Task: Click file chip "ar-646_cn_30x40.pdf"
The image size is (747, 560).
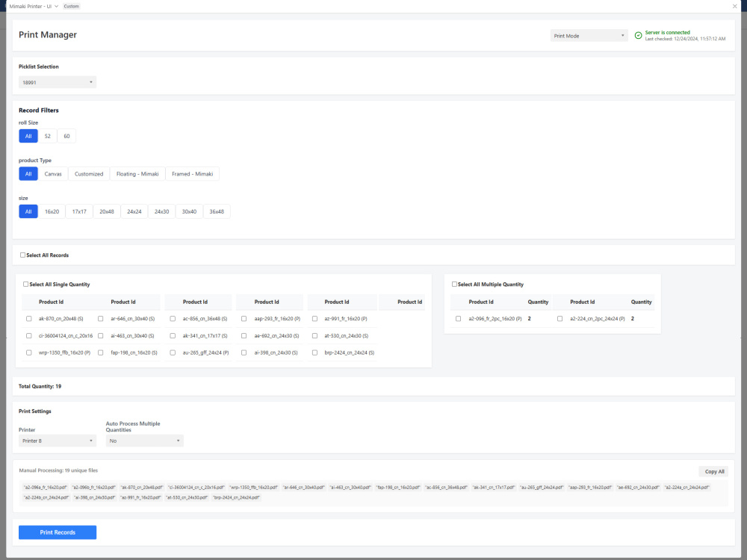Action: tap(303, 487)
